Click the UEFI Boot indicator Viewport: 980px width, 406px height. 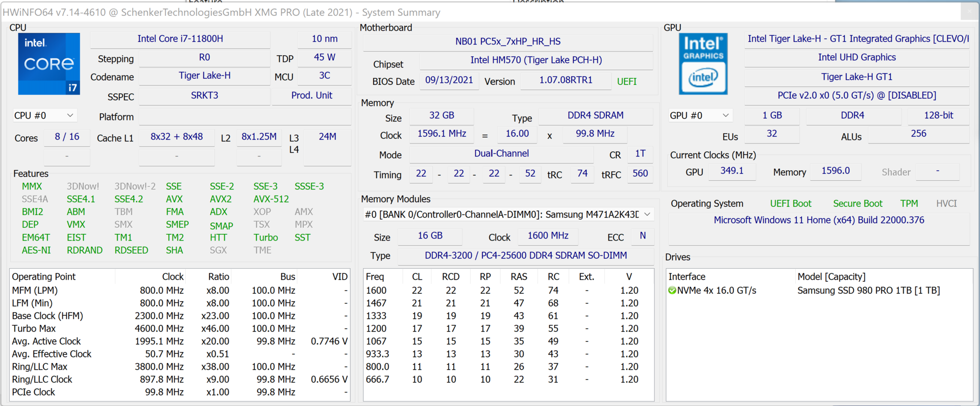(790, 204)
